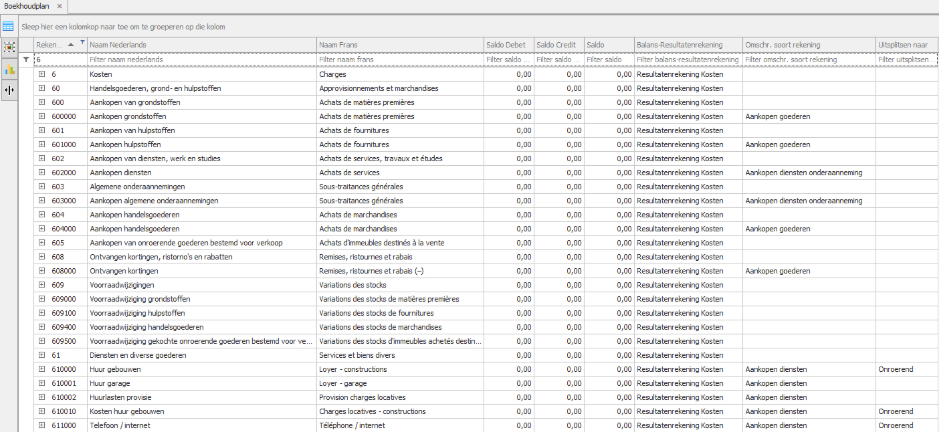Select cell Voorraadwijziging handelsgoederen
This screenshot has width=939, height=432.
pyautogui.click(x=202, y=327)
